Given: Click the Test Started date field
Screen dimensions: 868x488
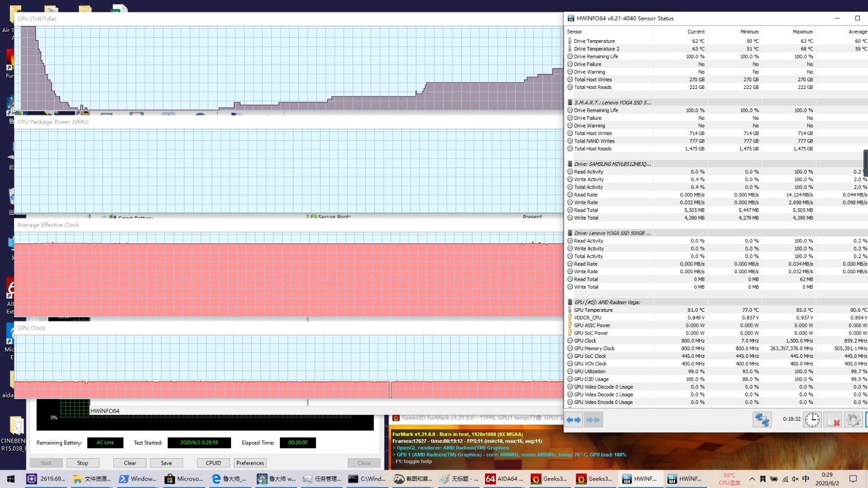Looking at the screenshot, I should coord(199,443).
